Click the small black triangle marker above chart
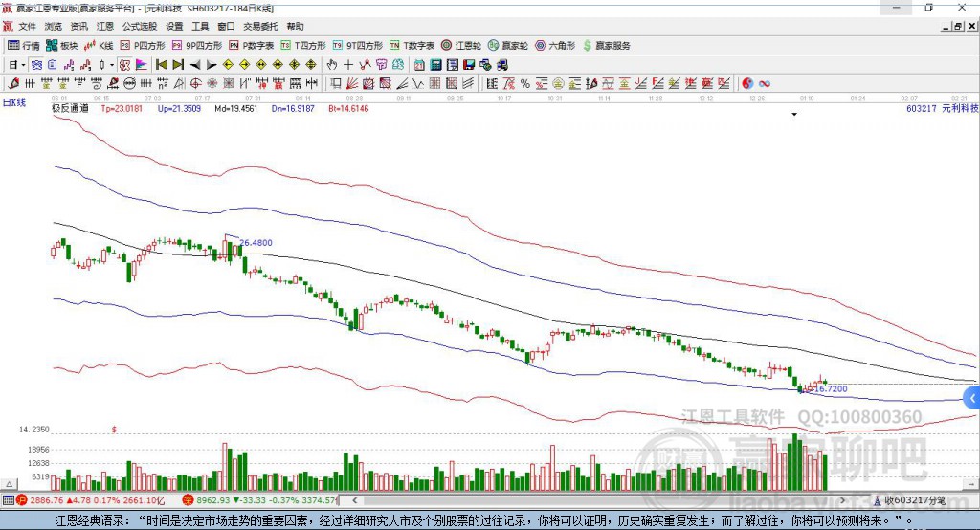The image size is (980, 530). point(794,115)
